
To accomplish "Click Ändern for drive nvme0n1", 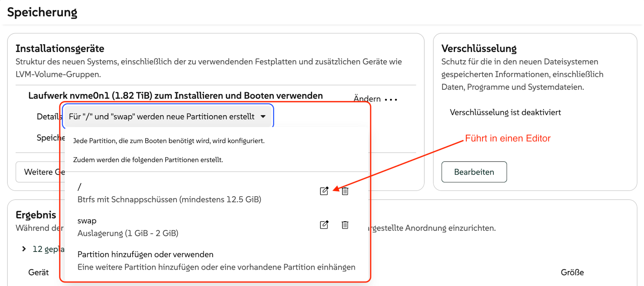I will (x=367, y=99).
